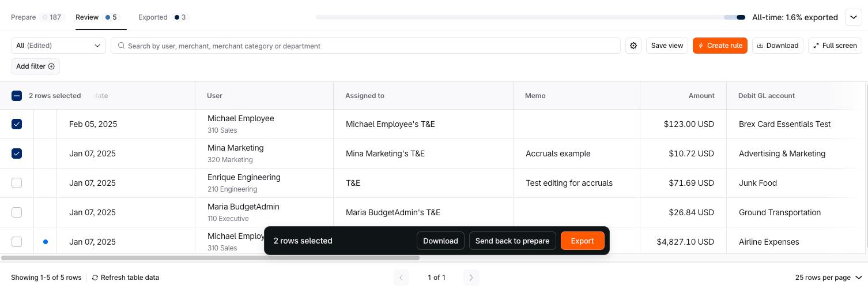The width and height of the screenshot is (868, 292).
Task: Click the Add filter plus icon
Action: (x=51, y=66)
